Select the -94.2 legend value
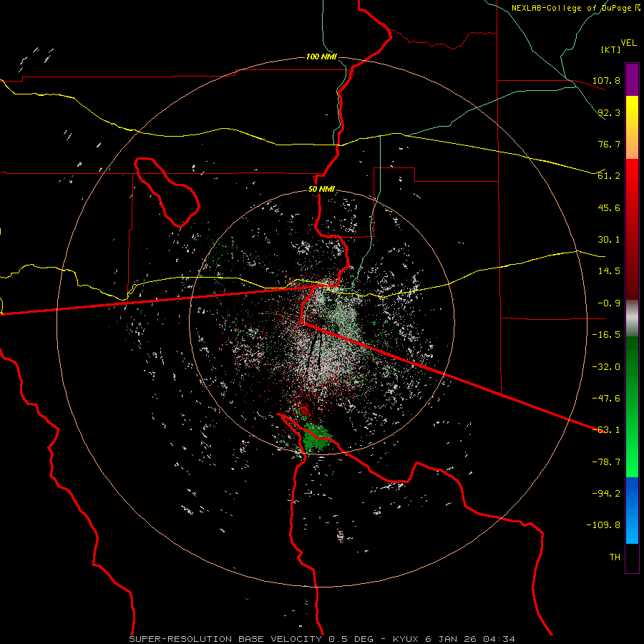 click(606, 494)
